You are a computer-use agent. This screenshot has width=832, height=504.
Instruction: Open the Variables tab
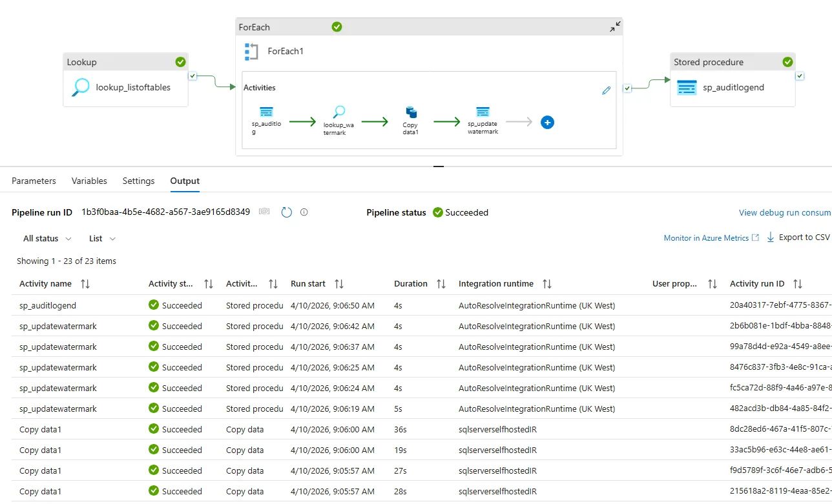pyautogui.click(x=89, y=181)
